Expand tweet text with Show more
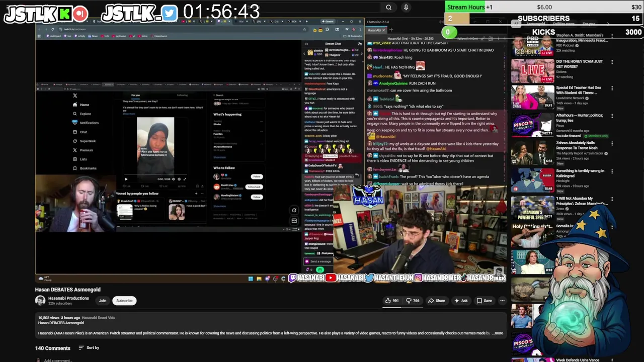This screenshot has height=362, width=644. 129,114
